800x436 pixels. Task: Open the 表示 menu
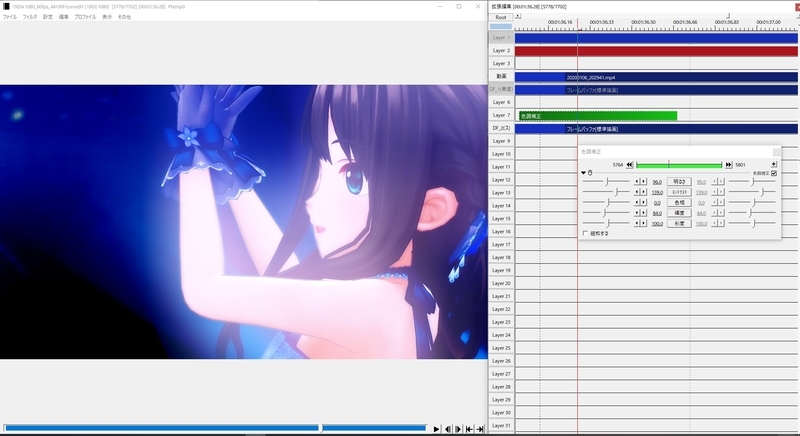pos(107,17)
